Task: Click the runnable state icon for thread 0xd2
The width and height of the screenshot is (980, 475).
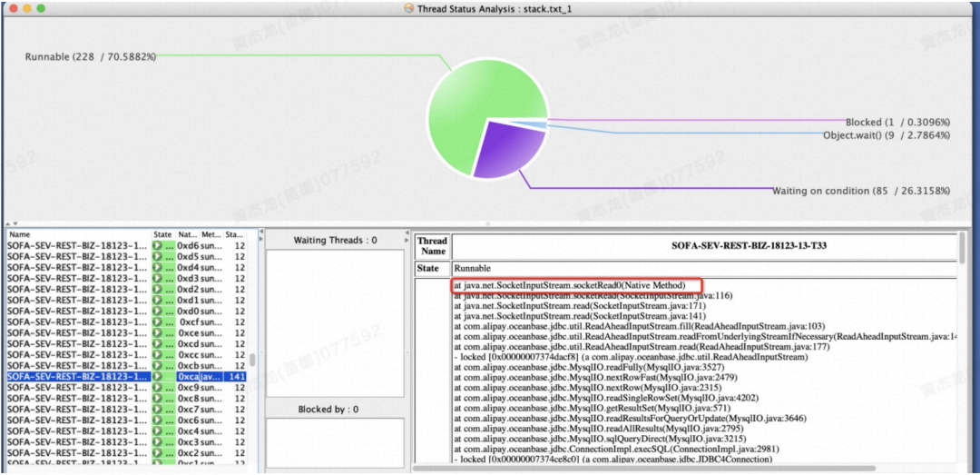Action: [158, 289]
